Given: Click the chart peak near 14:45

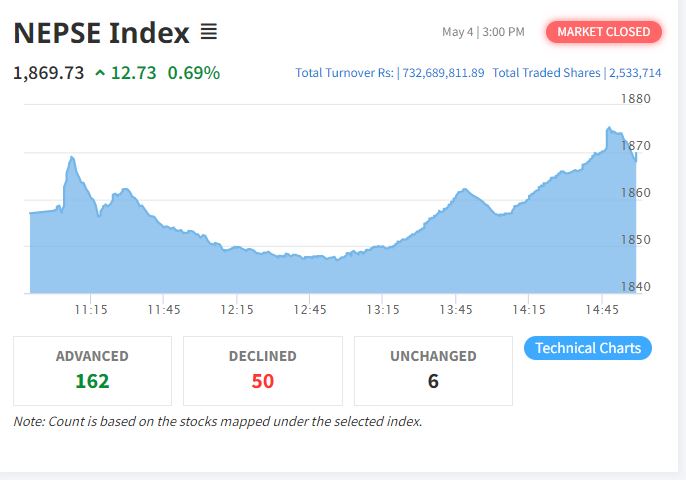Looking at the screenshot, I should 609,129.
